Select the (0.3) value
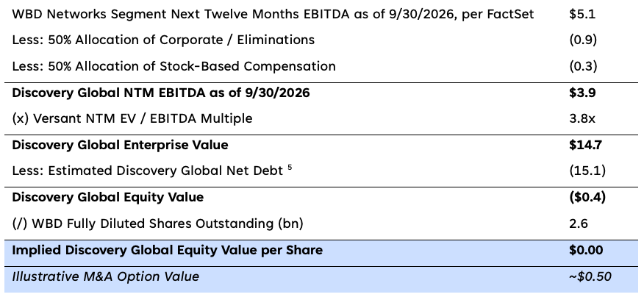The height and width of the screenshot is (297, 644). [x=583, y=66]
